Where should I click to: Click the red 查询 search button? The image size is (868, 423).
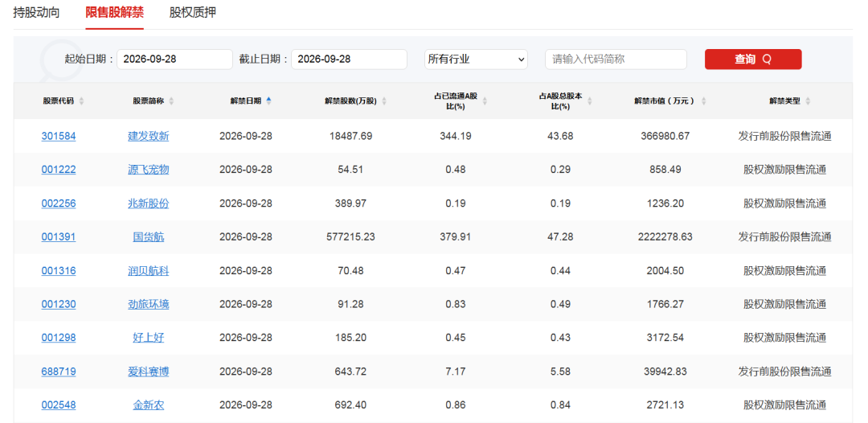pos(753,60)
